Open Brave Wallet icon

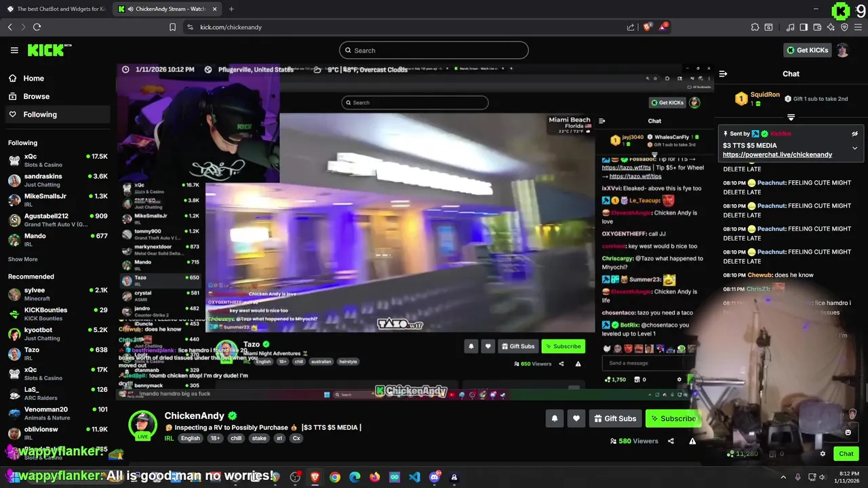click(x=817, y=27)
